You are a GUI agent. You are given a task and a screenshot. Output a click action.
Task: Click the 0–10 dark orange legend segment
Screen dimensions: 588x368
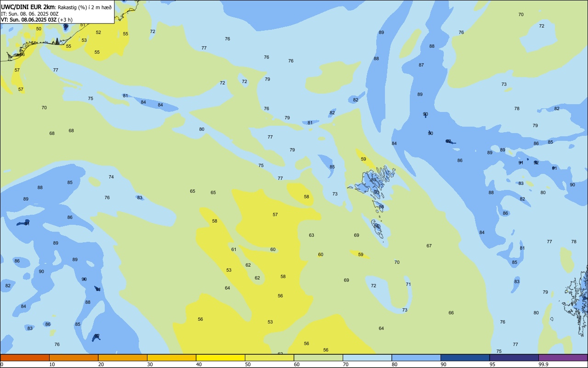tap(25, 357)
